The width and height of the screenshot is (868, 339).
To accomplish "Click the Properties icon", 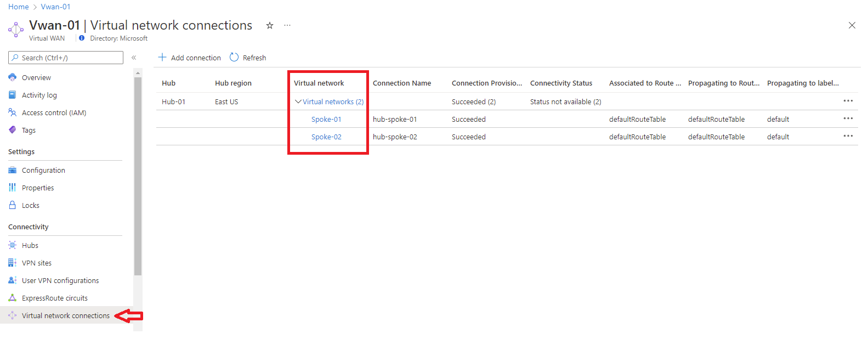I will 13,188.
